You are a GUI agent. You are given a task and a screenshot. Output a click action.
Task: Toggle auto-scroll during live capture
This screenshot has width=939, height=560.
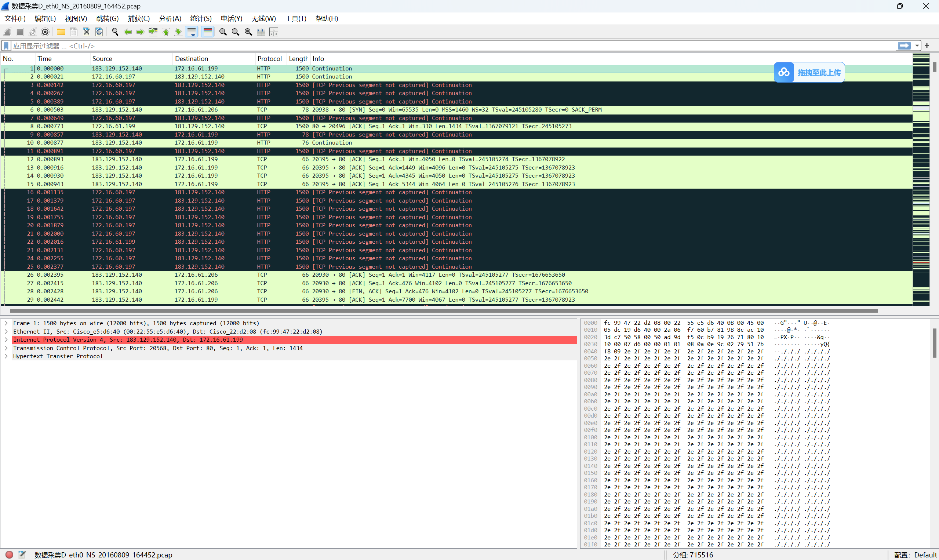coord(192,32)
